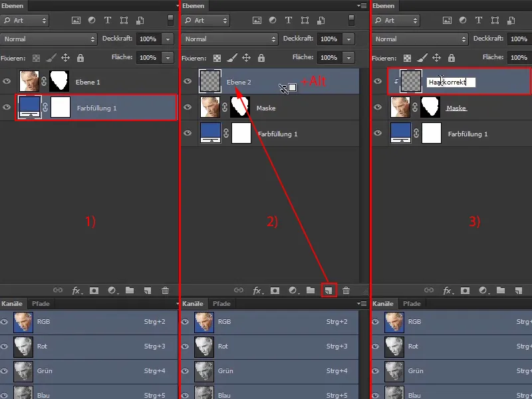Hide Farbfüllung 1 layer in right panel
This screenshot has width=532, height=399.
tap(378, 133)
